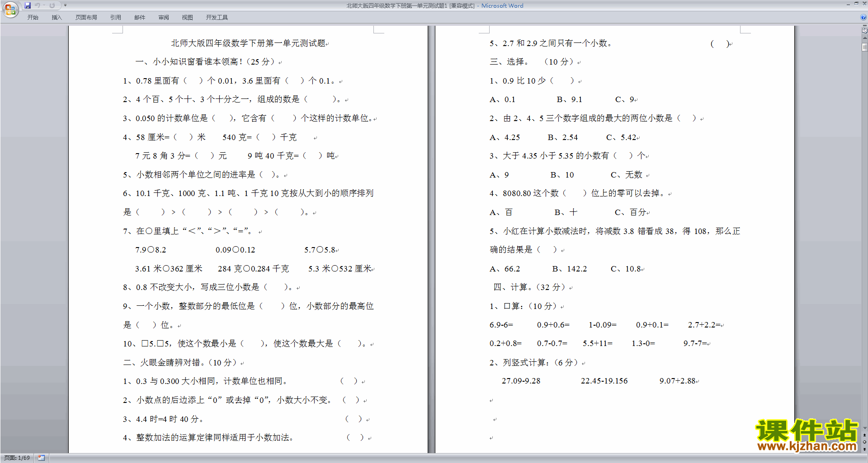Open Select Browse Object circle button
Viewport: 868px width, 463px height.
coord(864,442)
